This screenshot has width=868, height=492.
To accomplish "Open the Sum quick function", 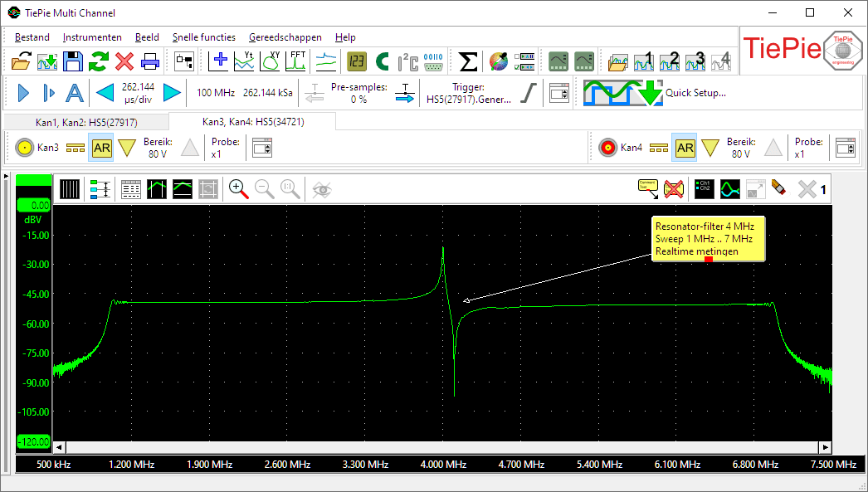I will (469, 61).
